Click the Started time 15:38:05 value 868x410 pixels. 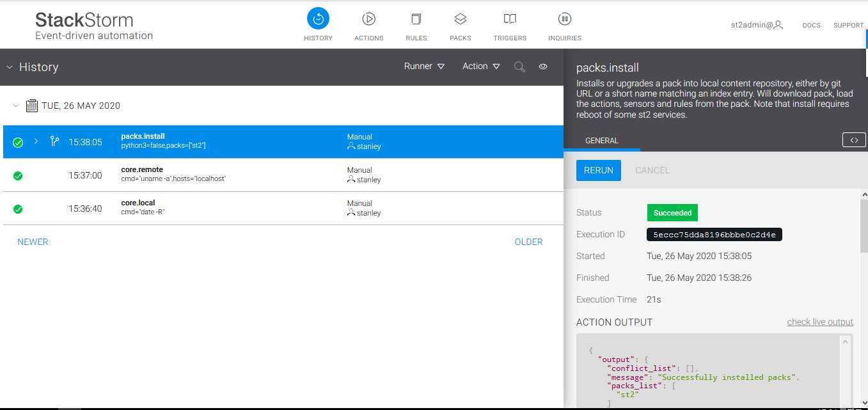point(699,256)
